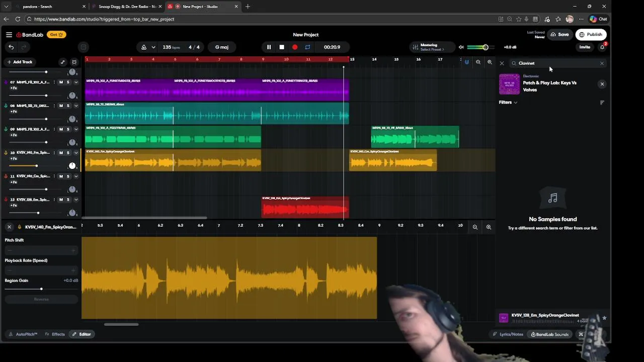Expand track 08 options chevron

click(x=76, y=106)
